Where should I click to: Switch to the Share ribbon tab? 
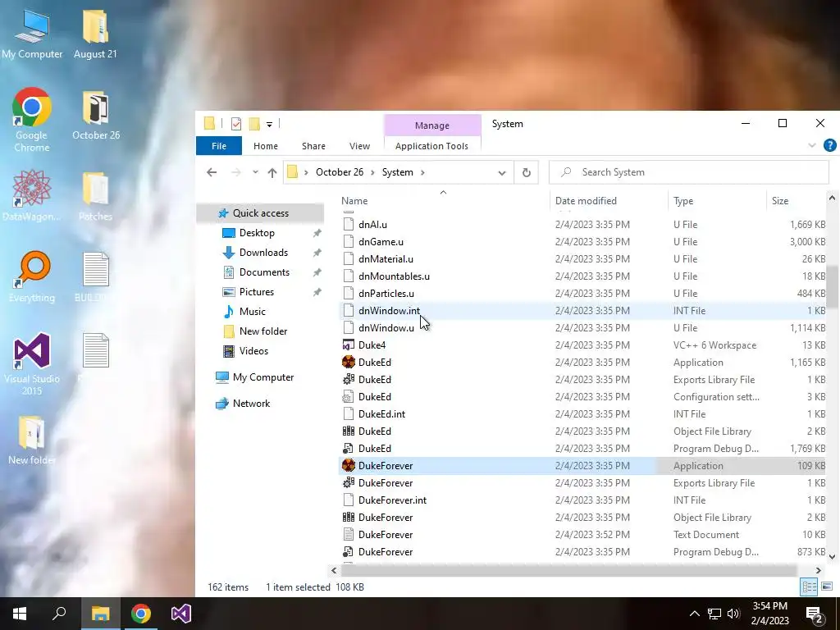[313, 146]
